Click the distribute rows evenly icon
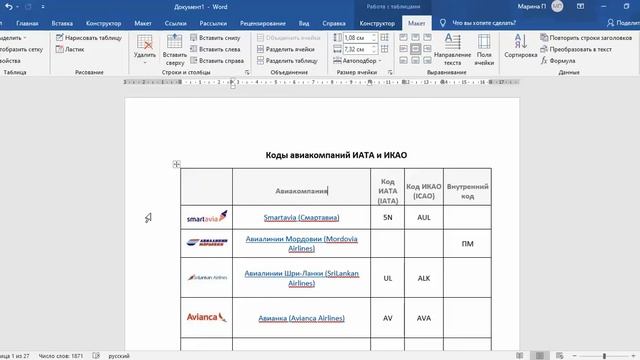Image resolution: width=640 pixels, height=360 pixels. coord(384,38)
